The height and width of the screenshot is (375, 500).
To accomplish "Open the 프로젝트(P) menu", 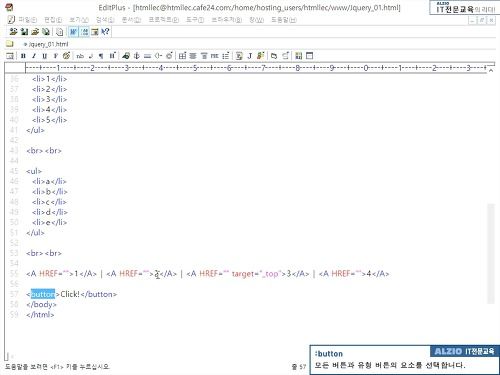I will click(163, 20).
